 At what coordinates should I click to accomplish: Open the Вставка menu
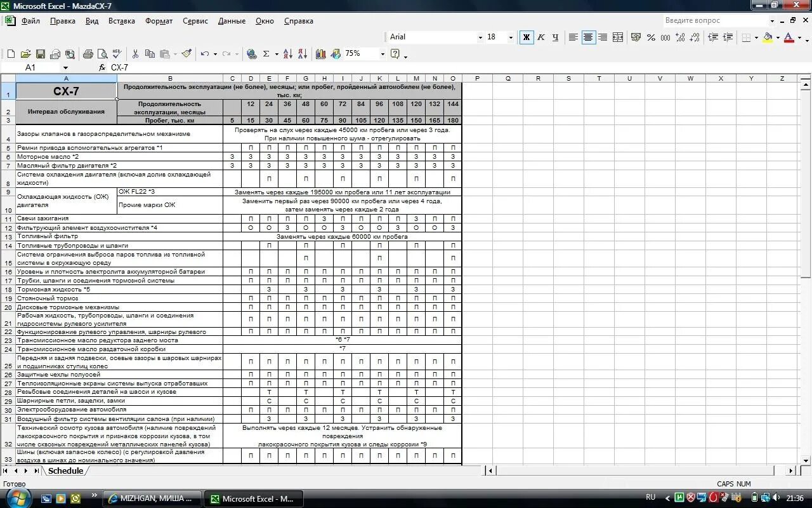[x=122, y=21]
